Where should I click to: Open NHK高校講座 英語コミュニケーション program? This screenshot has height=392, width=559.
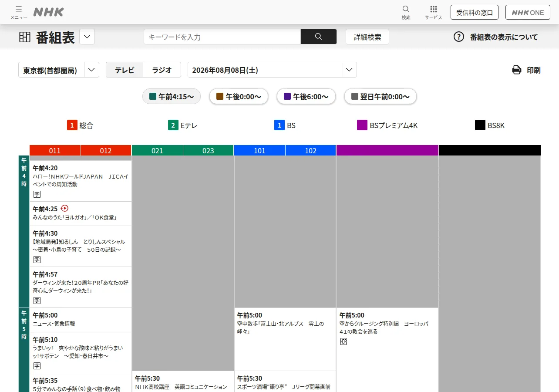point(183,382)
